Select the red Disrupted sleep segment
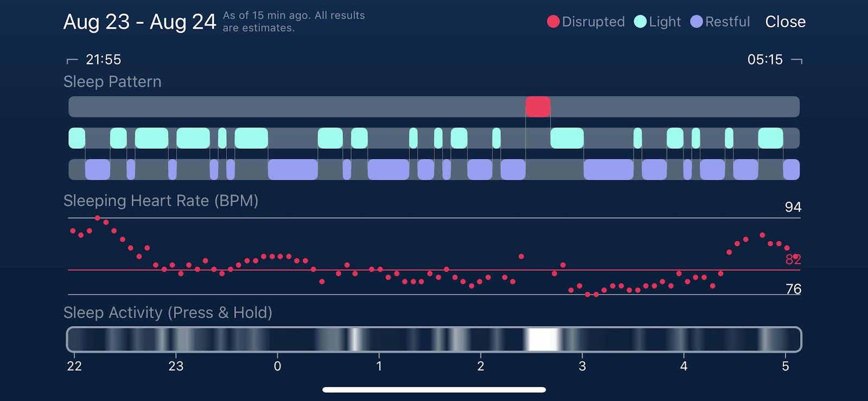Viewport: 868px width, 401px height. pyautogui.click(x=538, y=107)
